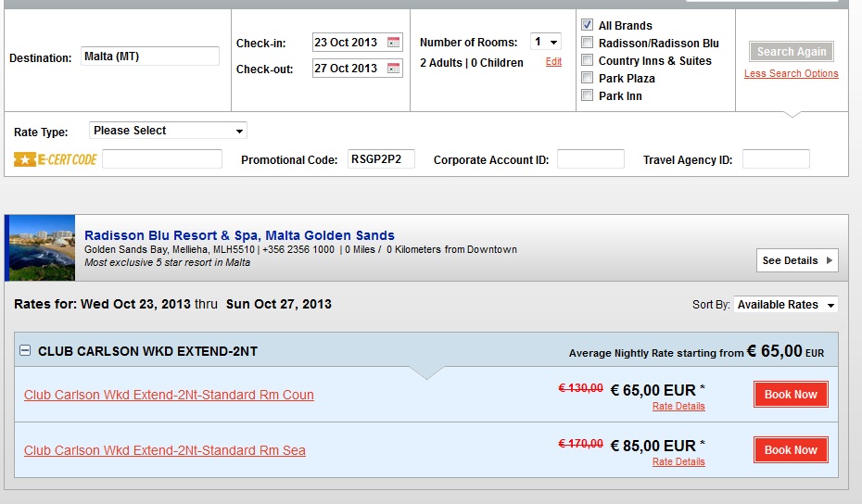
Task: Enable the Park Plaza checkbox
Action: [587, 78]
